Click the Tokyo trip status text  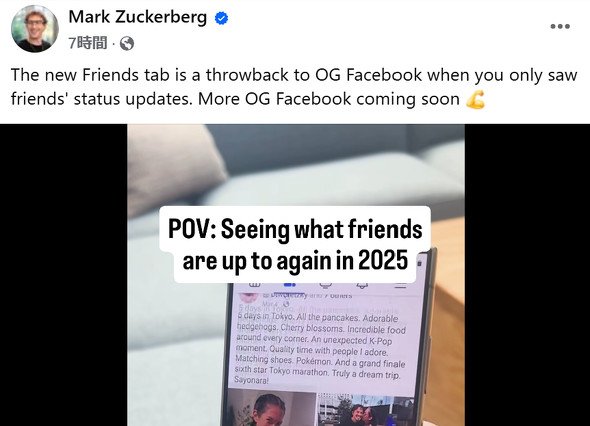(x=320, y=347)
